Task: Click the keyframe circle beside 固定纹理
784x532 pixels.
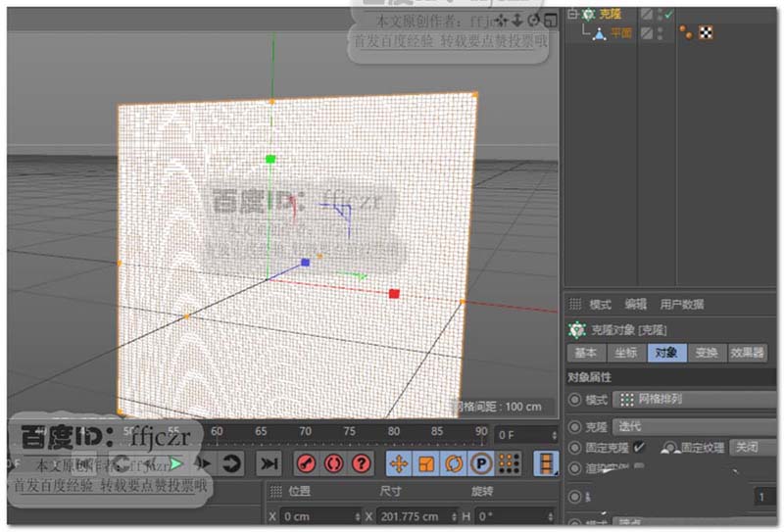Action: [669, 448]
